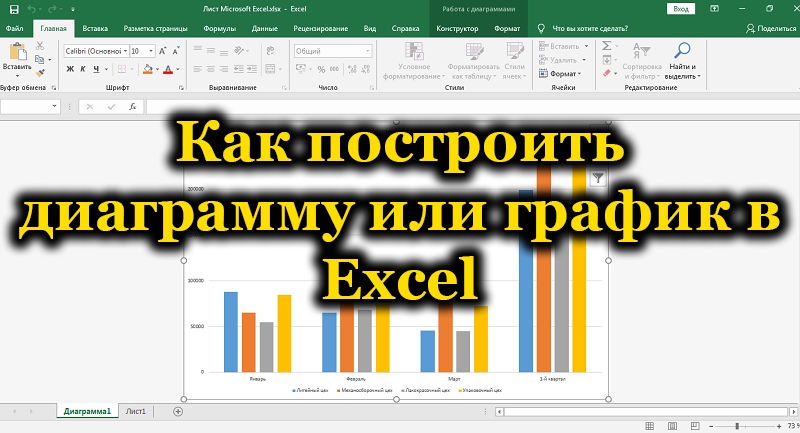800x433 pixels.
Task: Switch to the Конструктор tab
Action: pyautogui.click(x=457, y=29)
